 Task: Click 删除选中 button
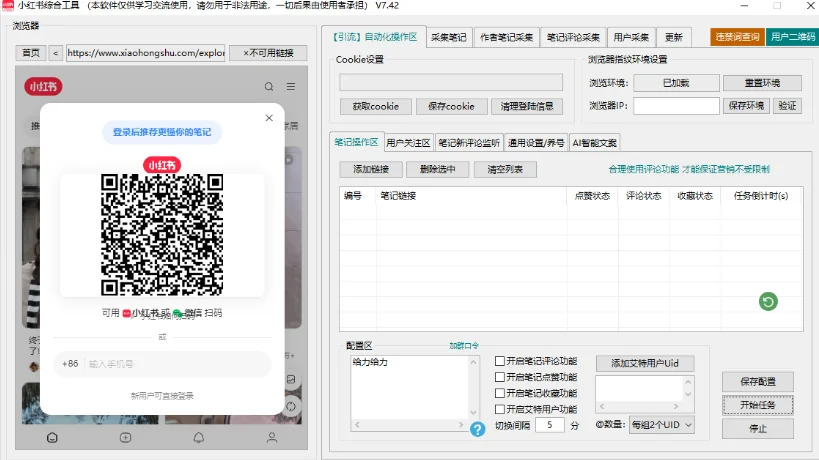click(x=438, y=169)
